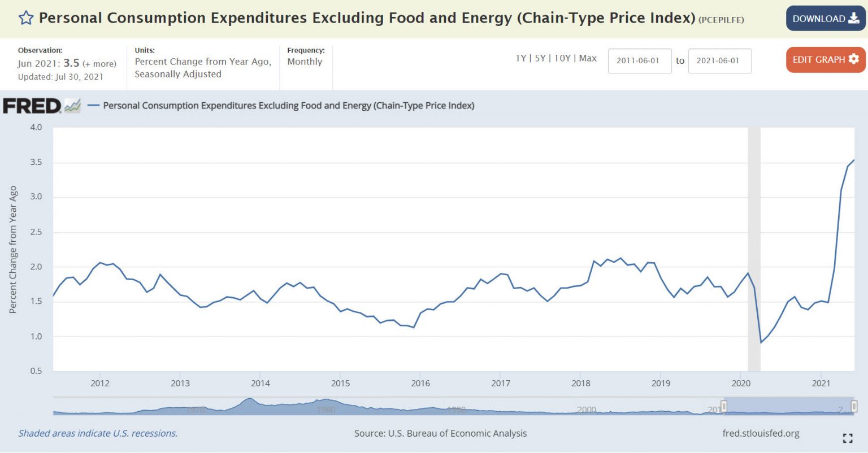Viewport: 868px width, 453px height.
Task: Click the start date field 2011-06-01
Action: click(639, 61)
